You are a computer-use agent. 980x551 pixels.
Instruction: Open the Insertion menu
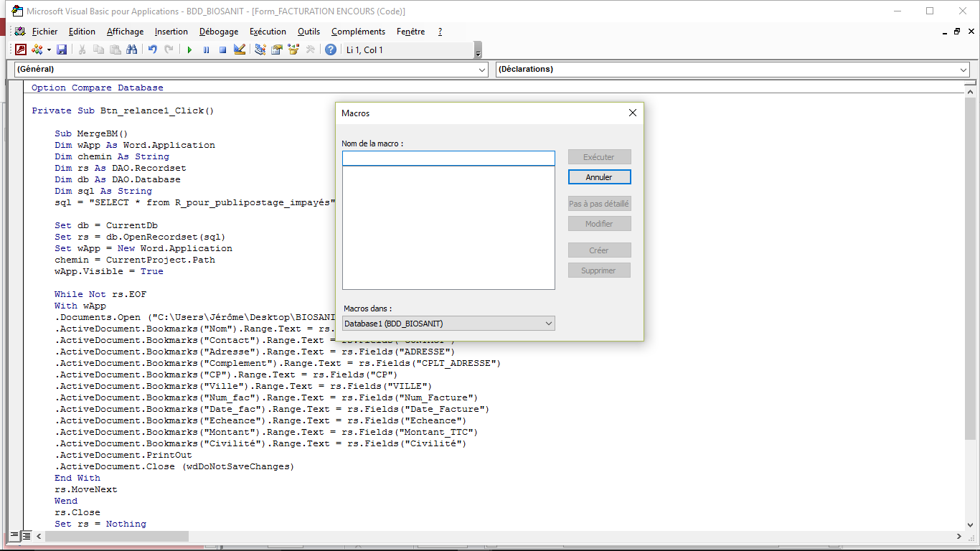tap(171, 32)
